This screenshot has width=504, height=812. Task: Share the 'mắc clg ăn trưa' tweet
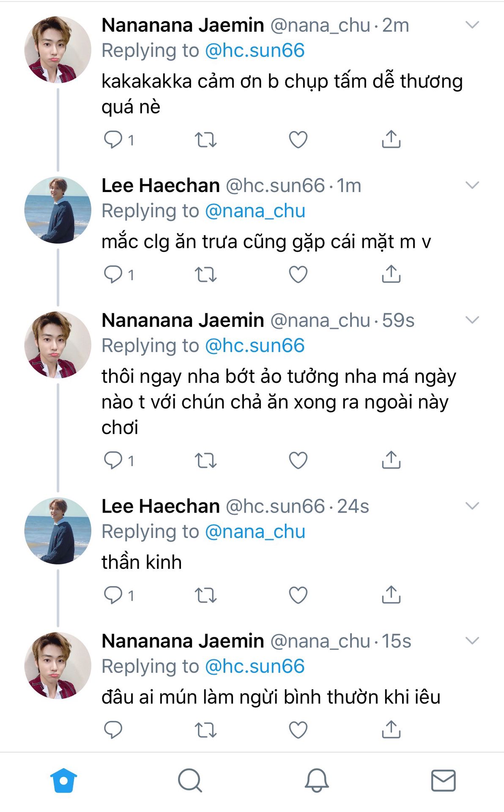(x=391, y=274)
